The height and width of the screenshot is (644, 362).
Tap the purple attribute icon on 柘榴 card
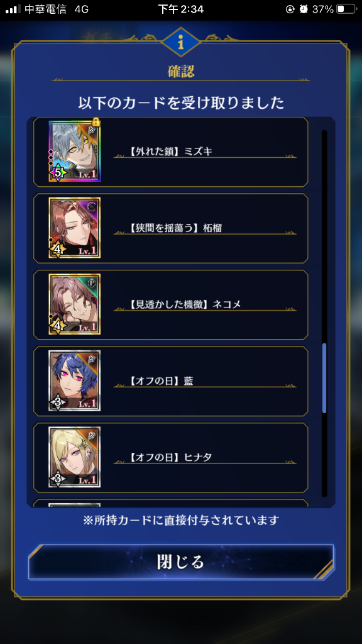(x=94, y=204)
